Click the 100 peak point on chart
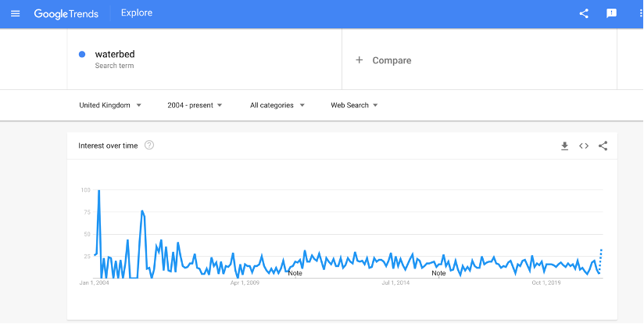The image size is (644, 324). 99,190
